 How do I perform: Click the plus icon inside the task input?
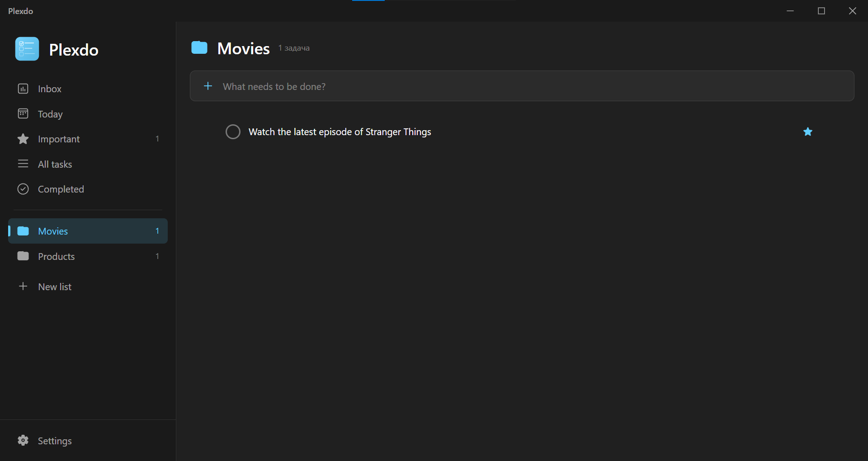208,86
